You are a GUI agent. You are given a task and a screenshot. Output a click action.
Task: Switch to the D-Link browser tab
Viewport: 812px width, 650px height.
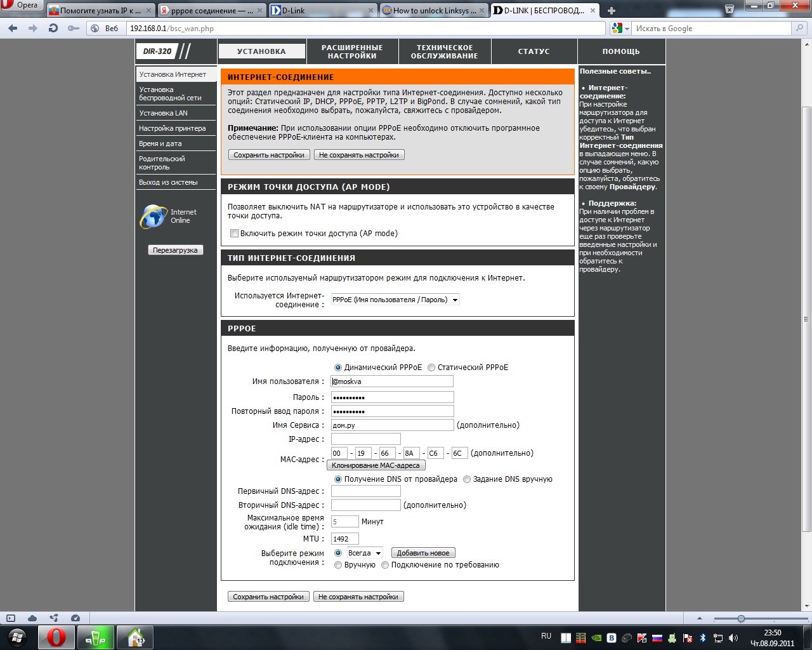pos(322,11)
